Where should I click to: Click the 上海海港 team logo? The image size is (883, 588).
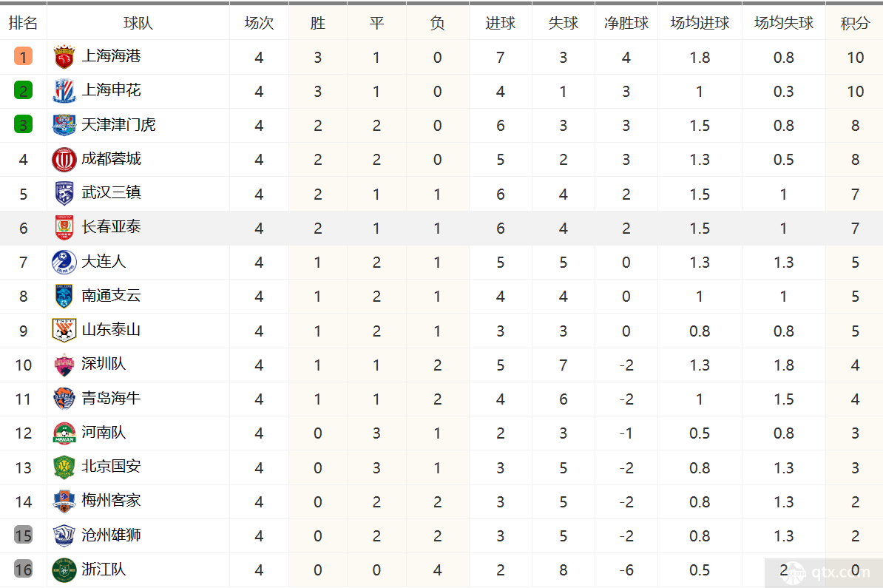64,57
